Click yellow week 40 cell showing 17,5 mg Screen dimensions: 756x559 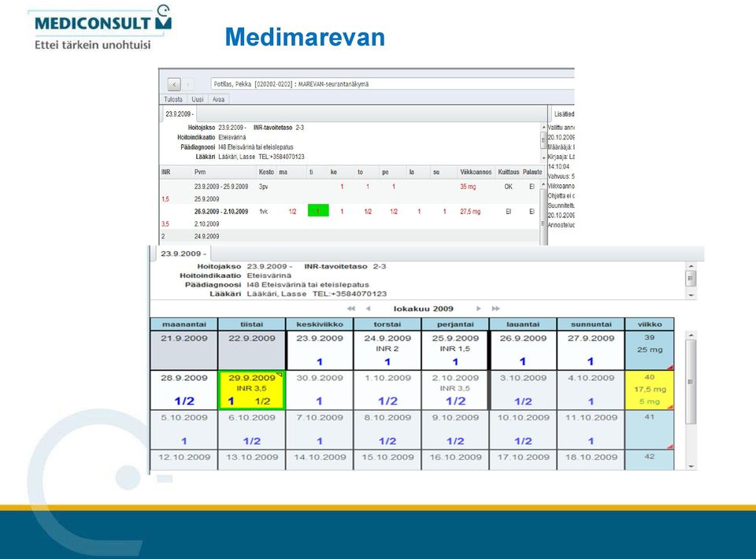[x=650, y=391]
